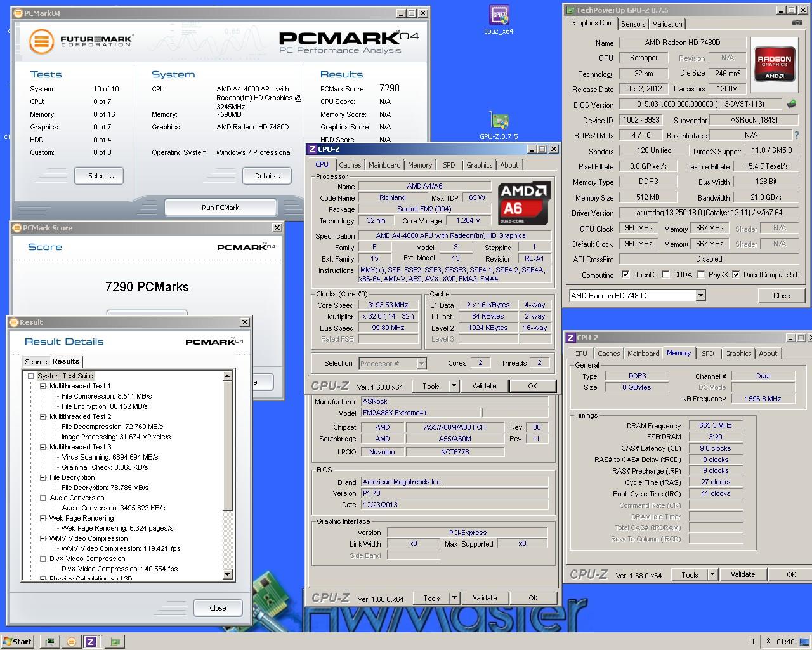This screenshot has width=812, height=650.
Task: Toggle the OpenCL checkbox
Action: pos(625,275)
